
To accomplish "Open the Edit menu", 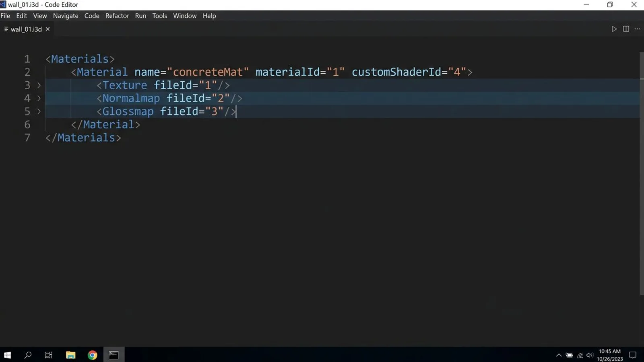I will [22, 16].
